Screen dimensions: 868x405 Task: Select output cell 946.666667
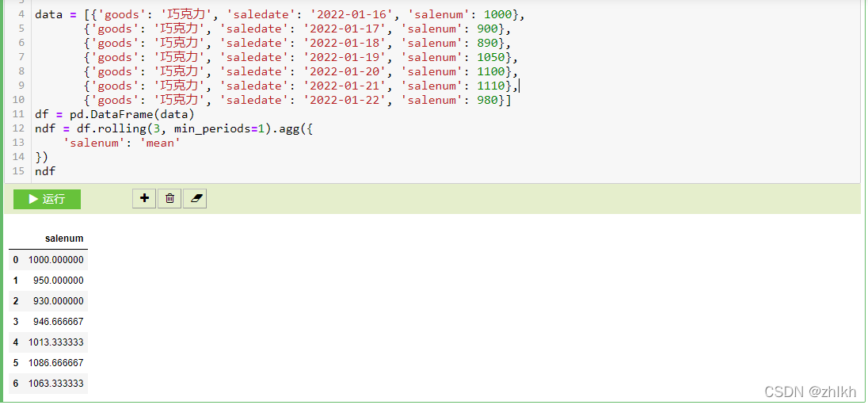[x=58, y=322]
